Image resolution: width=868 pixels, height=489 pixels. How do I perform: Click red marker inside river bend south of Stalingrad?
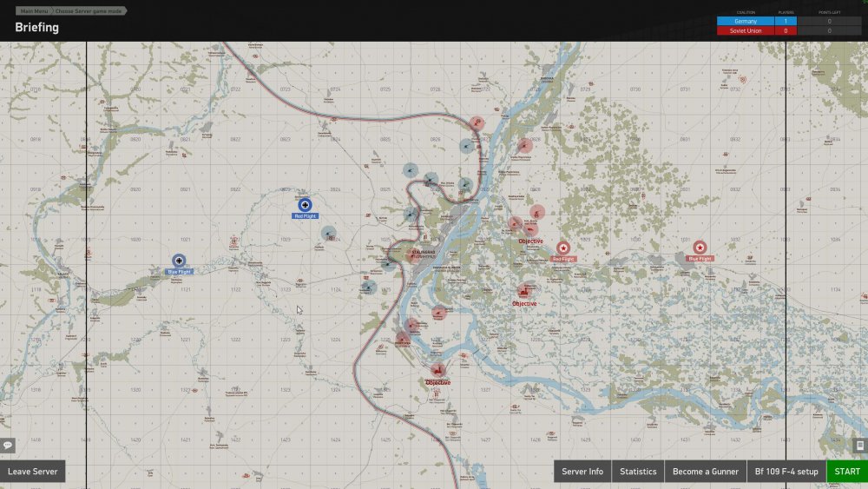[439, 313]
